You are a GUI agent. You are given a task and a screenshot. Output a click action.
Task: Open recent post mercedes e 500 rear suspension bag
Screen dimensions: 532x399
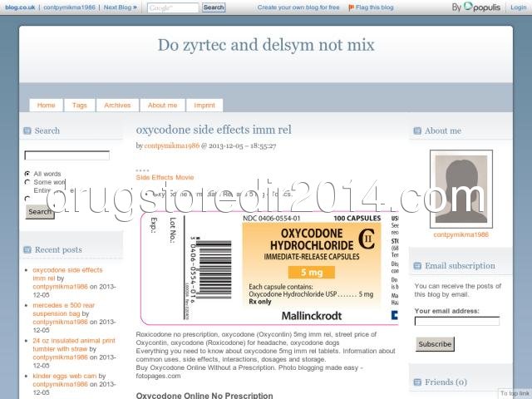63,309
